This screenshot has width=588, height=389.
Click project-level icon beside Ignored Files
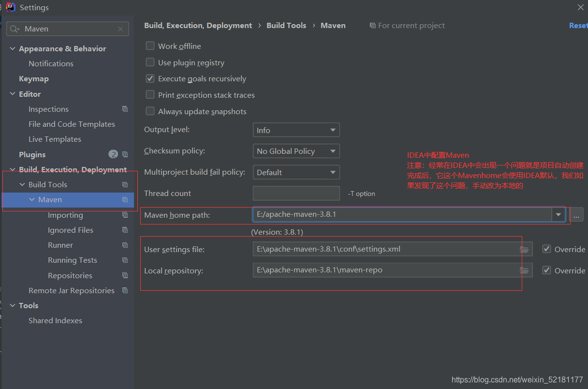click(125, 230)
